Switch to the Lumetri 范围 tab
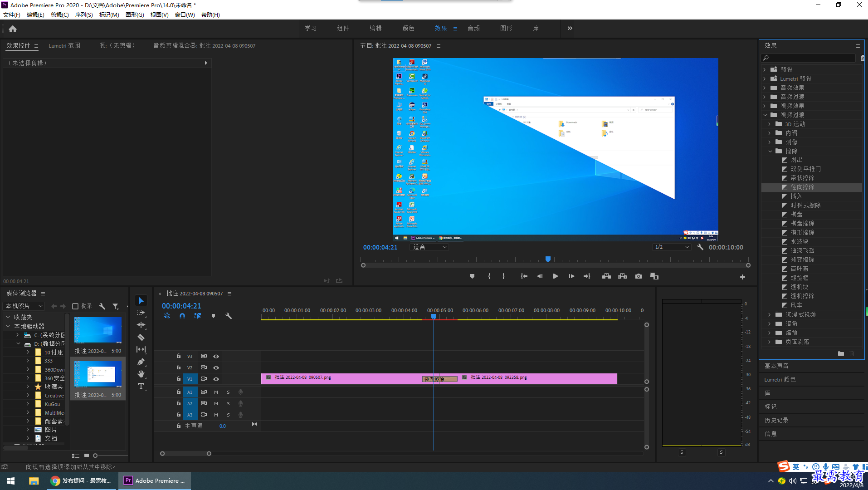 click(x=64, y=46)
